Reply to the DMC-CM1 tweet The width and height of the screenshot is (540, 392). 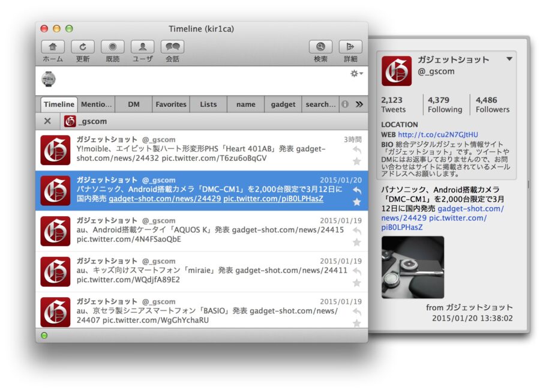(x=357, y=190)
